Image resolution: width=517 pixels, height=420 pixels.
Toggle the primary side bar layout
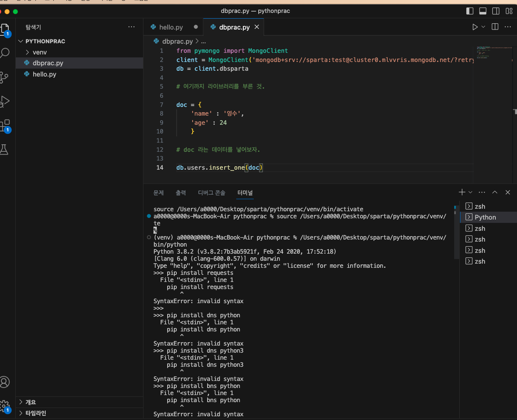tap(470, 11)
